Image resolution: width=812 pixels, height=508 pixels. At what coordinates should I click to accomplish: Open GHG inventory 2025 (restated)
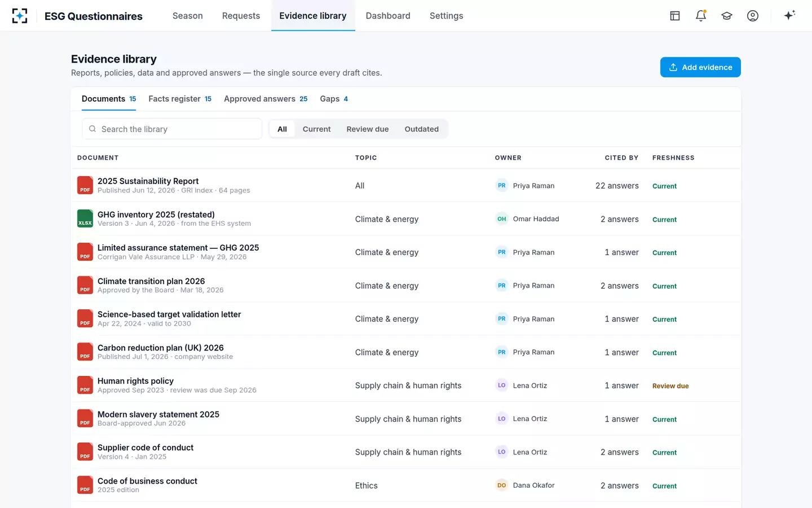(x=156, y=214)
